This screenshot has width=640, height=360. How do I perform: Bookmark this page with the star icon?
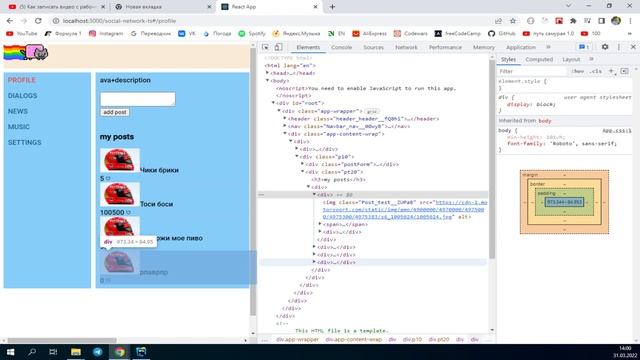click(513, 21)
